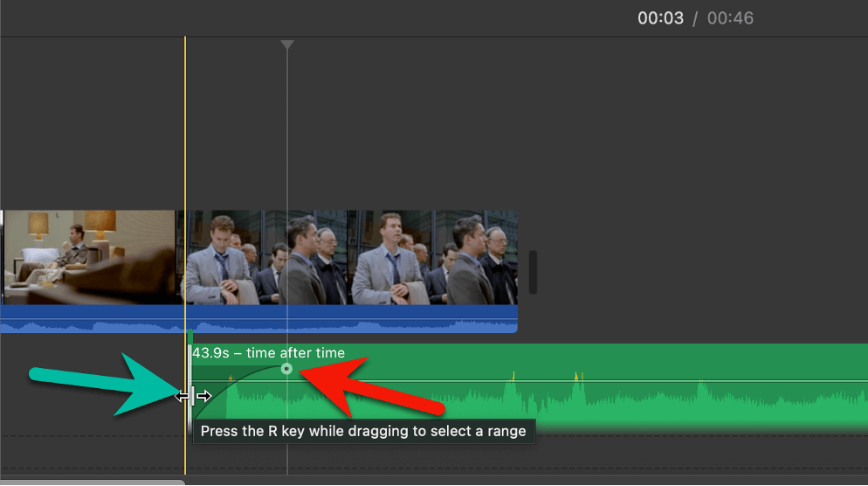868x486 pixels.
Task: Click the "Press the R key" tooltip
Action: coord(363,431)
